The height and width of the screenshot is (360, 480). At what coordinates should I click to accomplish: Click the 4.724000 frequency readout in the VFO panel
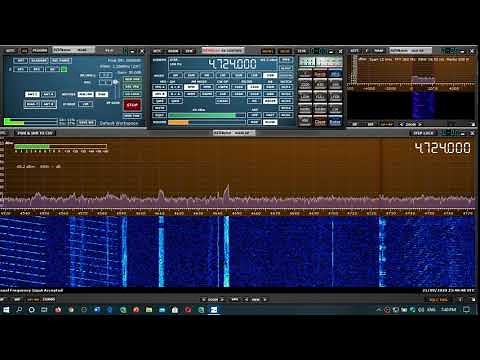pos(232,64)
